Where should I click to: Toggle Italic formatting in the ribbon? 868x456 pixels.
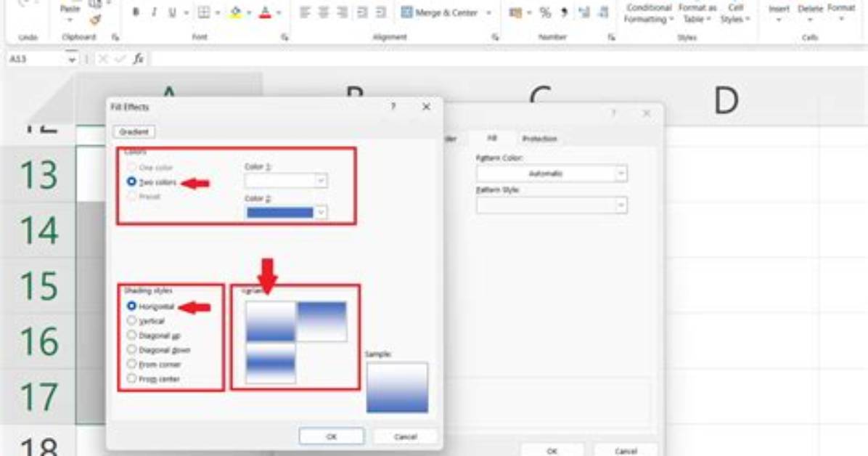tap(154, 12)
